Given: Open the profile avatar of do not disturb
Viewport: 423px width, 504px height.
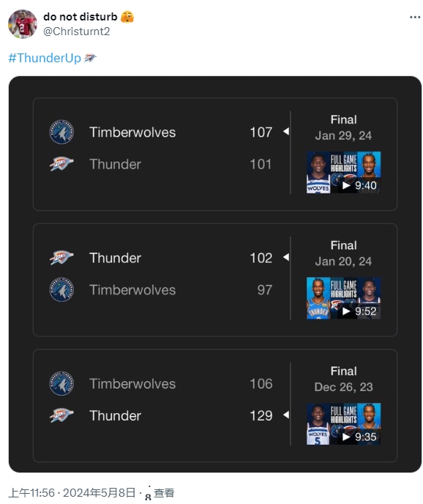Looking at the screenshot, I should coord(23,24).
